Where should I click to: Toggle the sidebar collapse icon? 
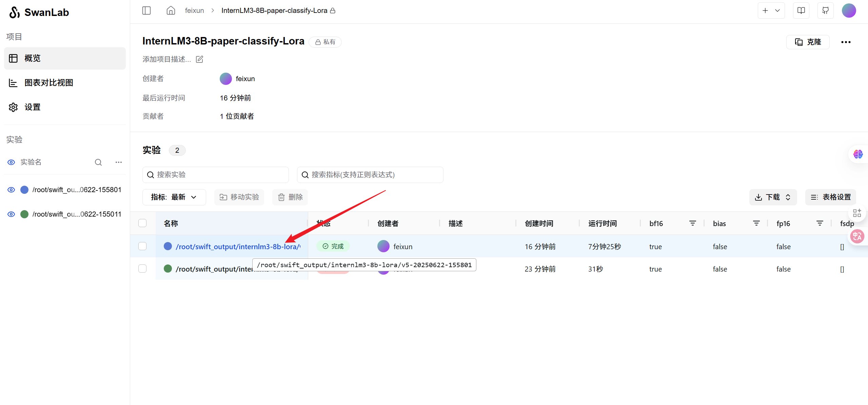146,11
